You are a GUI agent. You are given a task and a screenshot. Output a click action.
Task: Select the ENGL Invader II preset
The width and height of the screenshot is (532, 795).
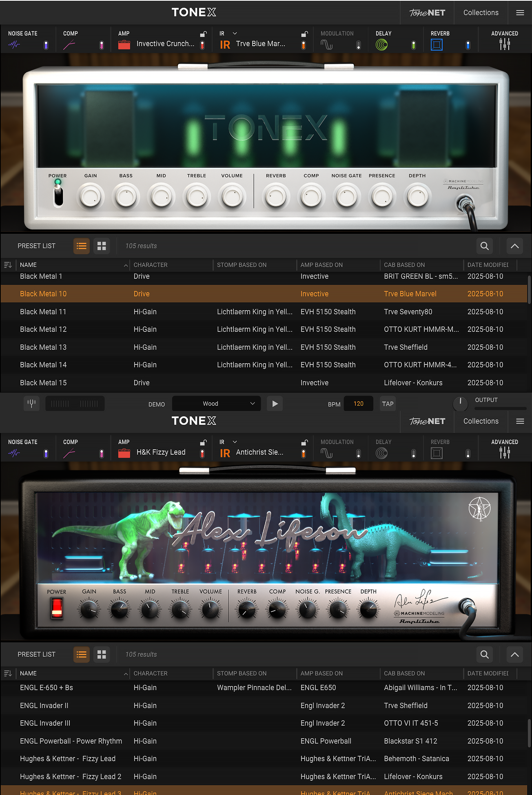click(x=264, y=706)
